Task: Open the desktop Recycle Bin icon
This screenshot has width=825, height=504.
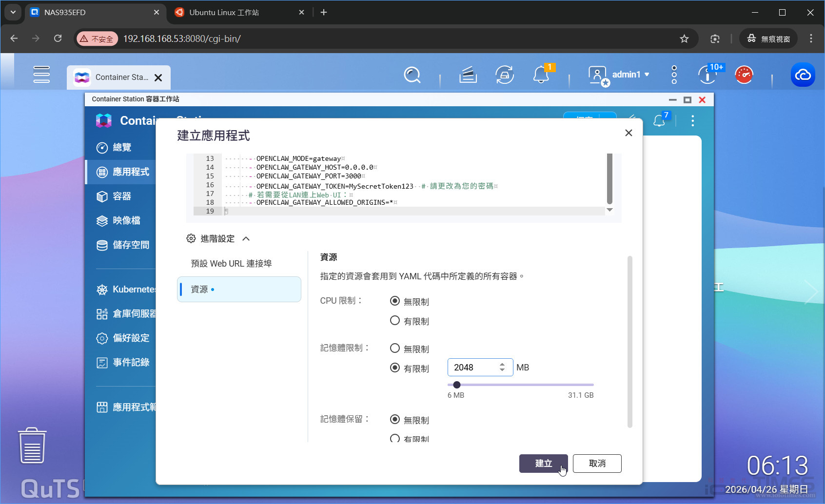Action: (32, 446)
